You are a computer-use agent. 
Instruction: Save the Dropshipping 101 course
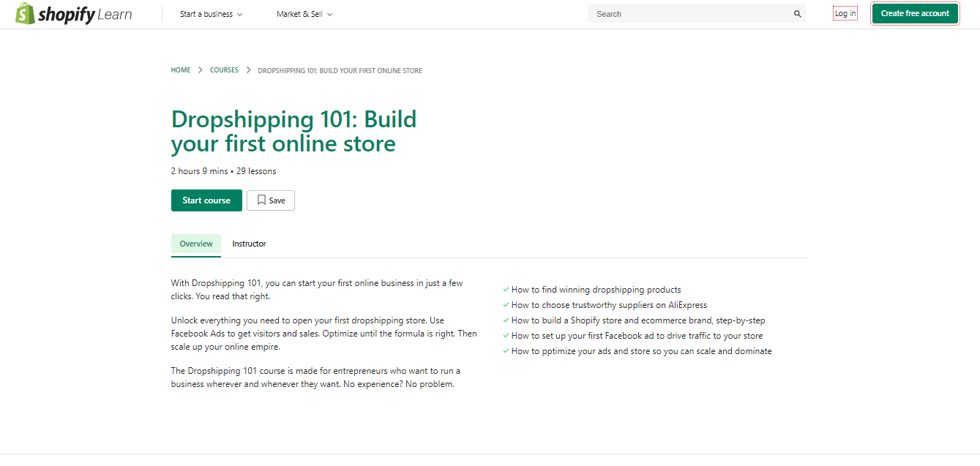[271, 200]
